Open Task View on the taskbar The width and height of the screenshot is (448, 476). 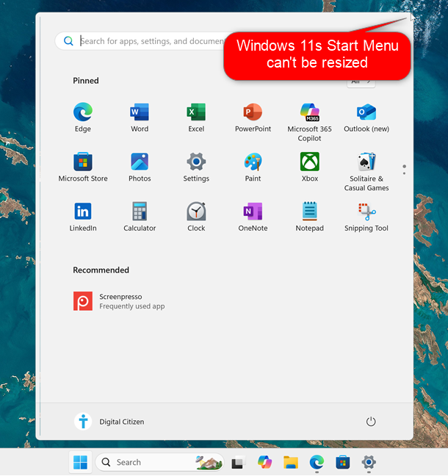(238, 462)
